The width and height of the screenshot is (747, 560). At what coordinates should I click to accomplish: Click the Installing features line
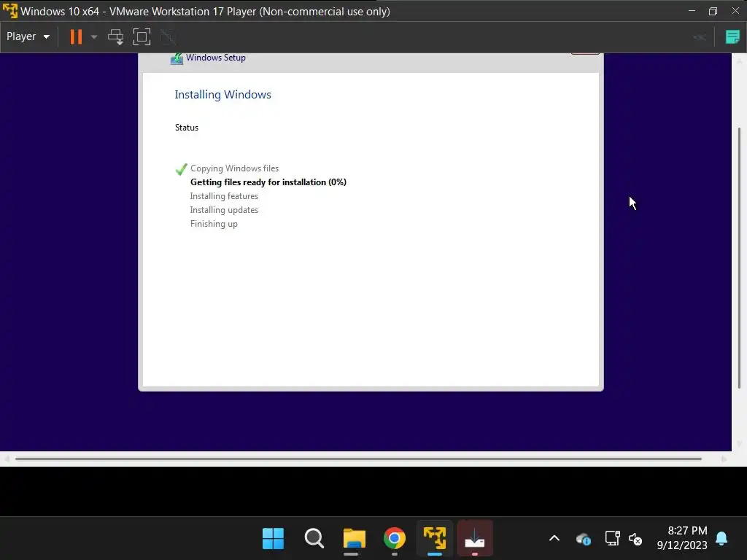[x=224, y=195]
